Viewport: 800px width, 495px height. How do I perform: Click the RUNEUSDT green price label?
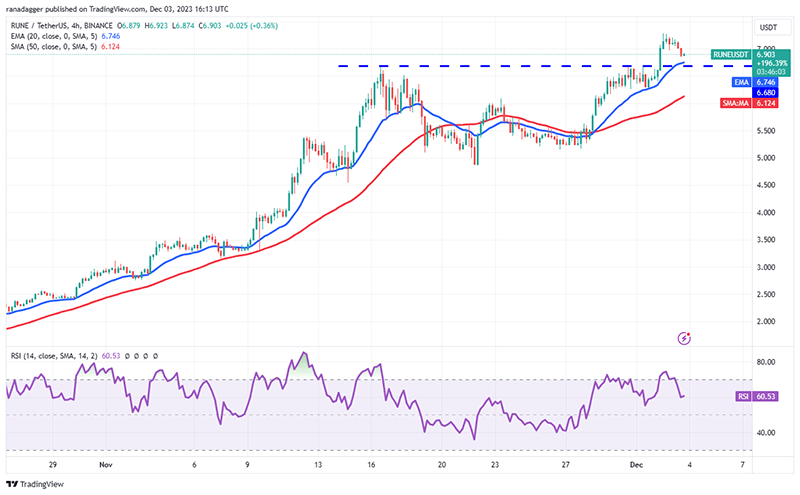click(731, 54)
